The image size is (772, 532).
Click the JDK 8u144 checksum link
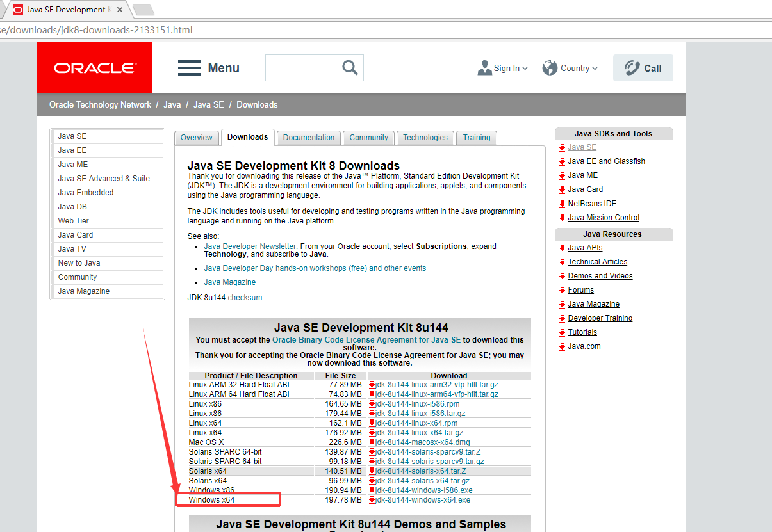click(245, 298)
